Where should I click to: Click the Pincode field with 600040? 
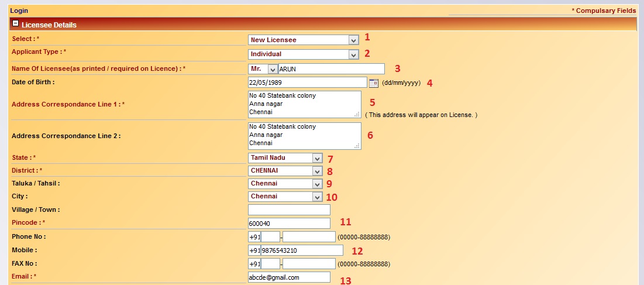click(289, 224)
